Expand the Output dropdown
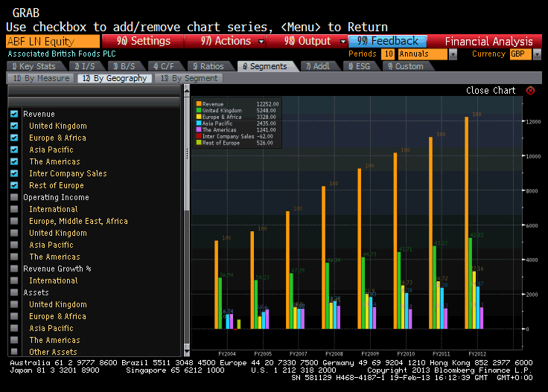 click(x=342, y=42)
